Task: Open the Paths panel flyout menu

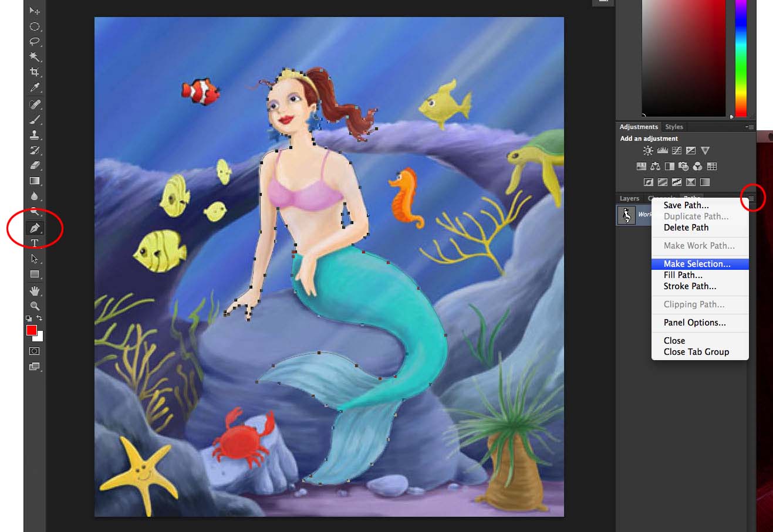Action: click(751, 198)
